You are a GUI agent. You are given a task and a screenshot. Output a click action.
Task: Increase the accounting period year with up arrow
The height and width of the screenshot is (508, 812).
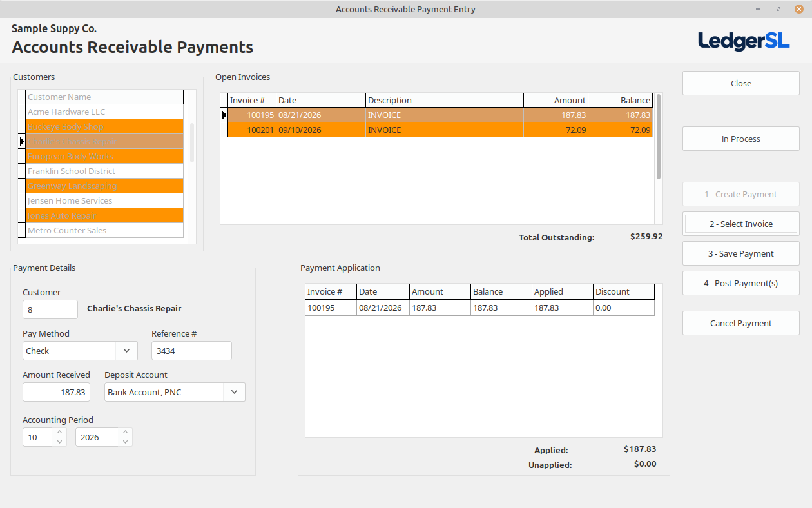click(x=126, y=433)
